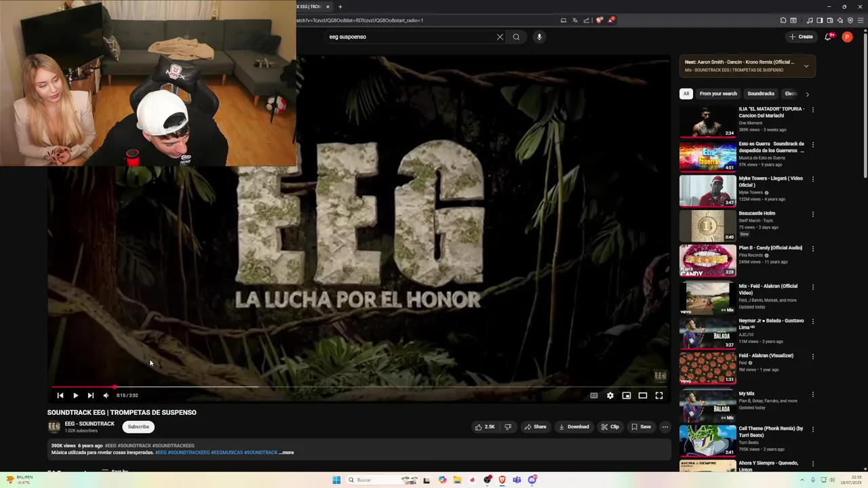Screen dimensions: 868x488
Task: Open the Myke Towers Llegará thumbnail
Action: 707,190
